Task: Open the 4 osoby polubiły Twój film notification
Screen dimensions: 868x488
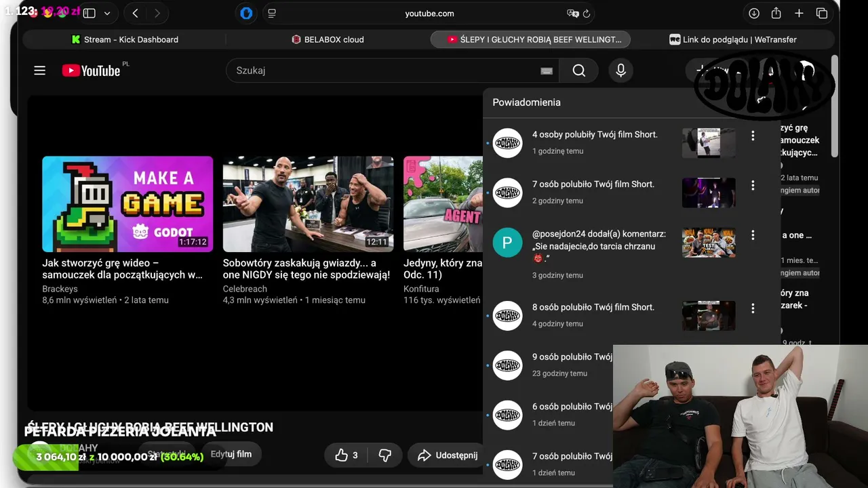Action: click(x=595, y=135)
